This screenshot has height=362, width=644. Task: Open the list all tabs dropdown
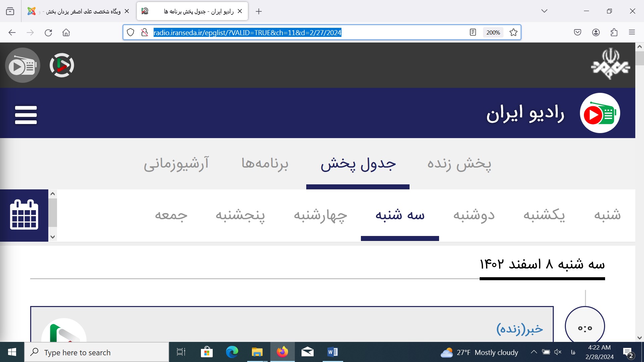(x=544, y=11)
